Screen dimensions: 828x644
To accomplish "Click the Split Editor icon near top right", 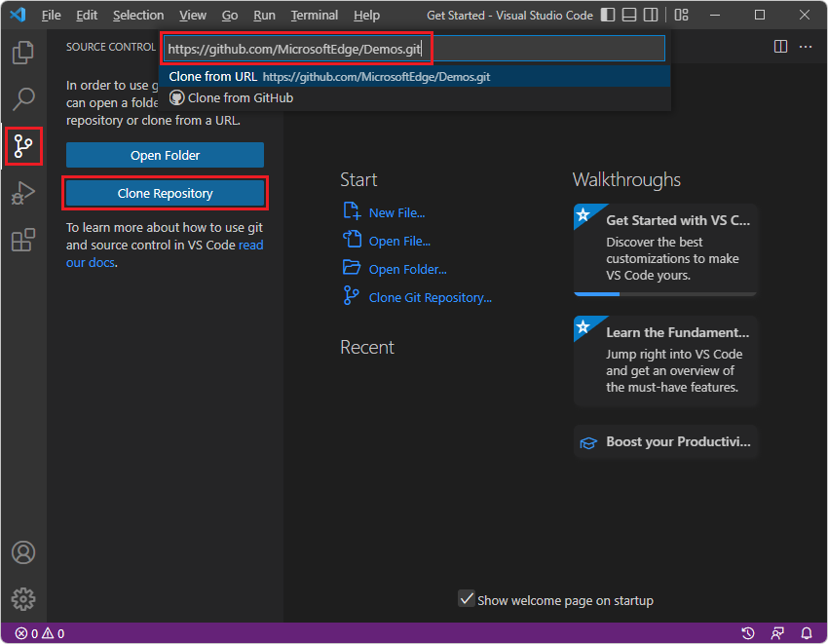I will click(780, 46).
